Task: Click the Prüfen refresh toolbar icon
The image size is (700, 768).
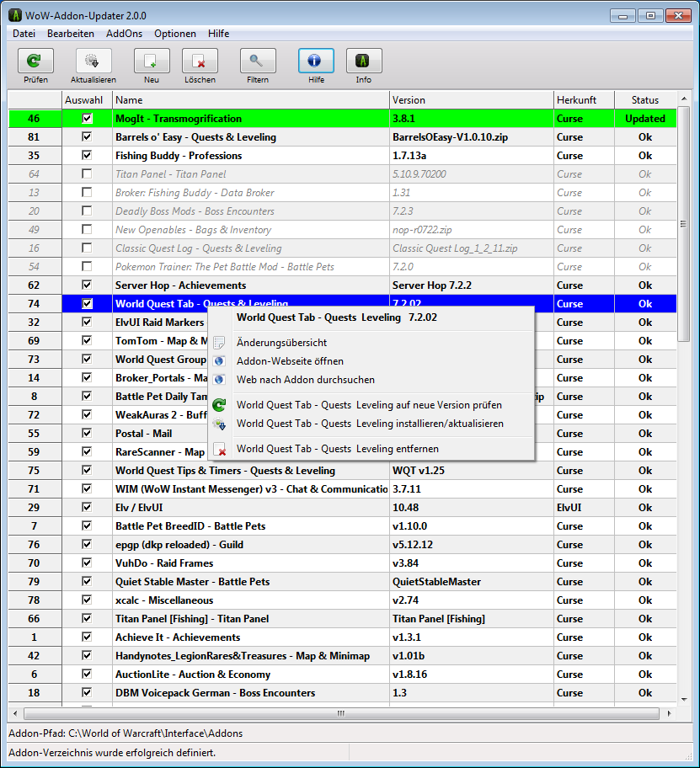Action: click(35, 61)
